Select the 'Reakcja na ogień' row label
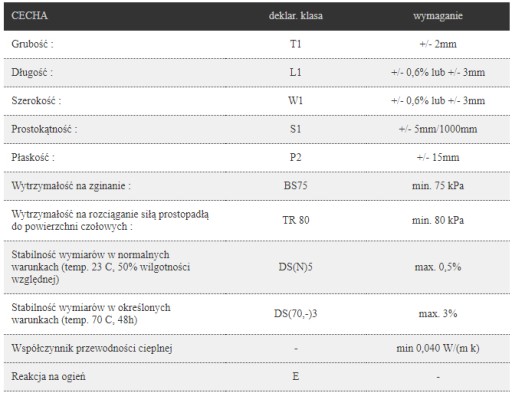This screenshot has width=512, height=393. [49, 377]
